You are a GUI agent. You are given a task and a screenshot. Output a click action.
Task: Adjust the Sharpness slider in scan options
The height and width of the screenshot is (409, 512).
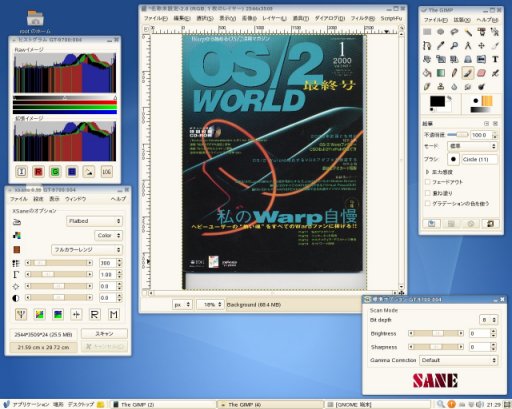(436, 347)
